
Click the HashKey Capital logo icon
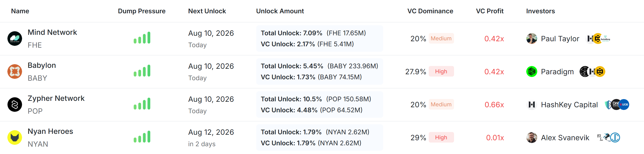[532, 105]
